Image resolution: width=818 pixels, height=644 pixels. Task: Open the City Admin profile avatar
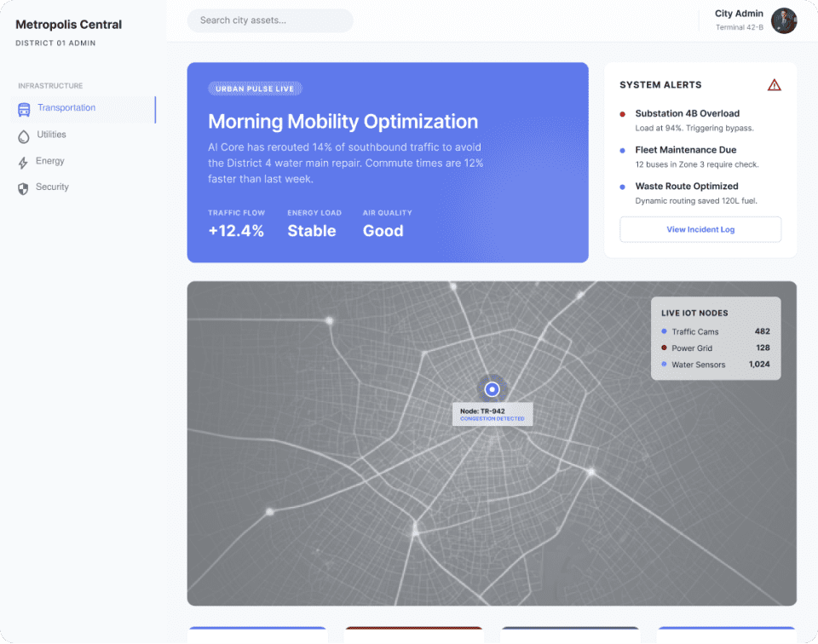click(785, 20)
